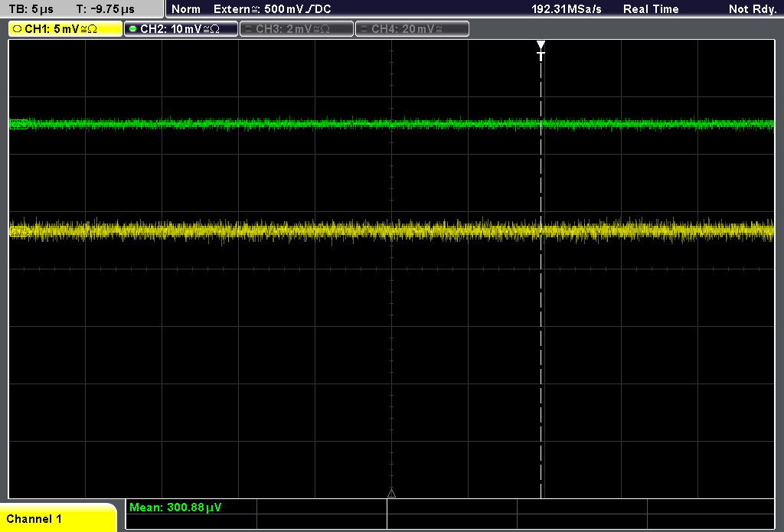
Task: Click the TB: 5 µs timebase readout
Action: 31,9
